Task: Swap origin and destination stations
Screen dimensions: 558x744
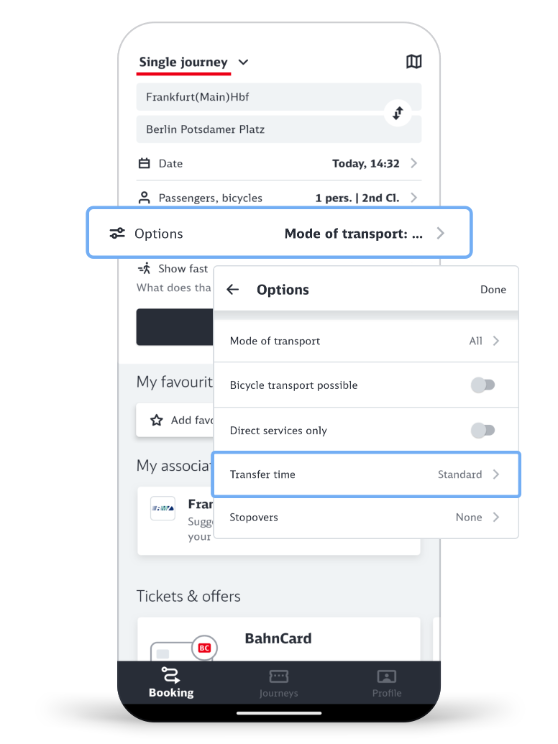Action: coord(398,113)
